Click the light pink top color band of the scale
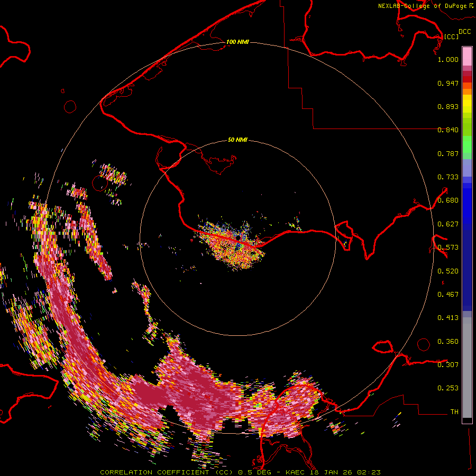Image resolution: width=476 pixels, height=476 pixels. click(467, 57)
